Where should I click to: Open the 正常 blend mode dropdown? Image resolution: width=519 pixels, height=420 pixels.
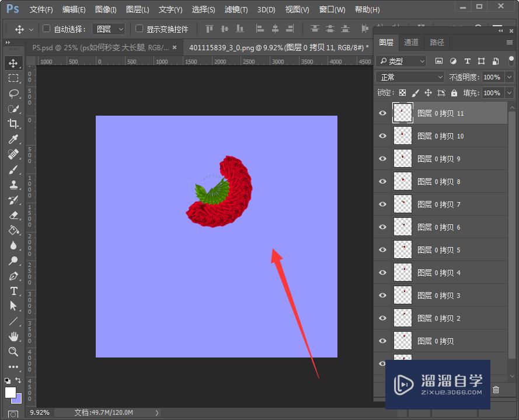(x=410, y=77)
